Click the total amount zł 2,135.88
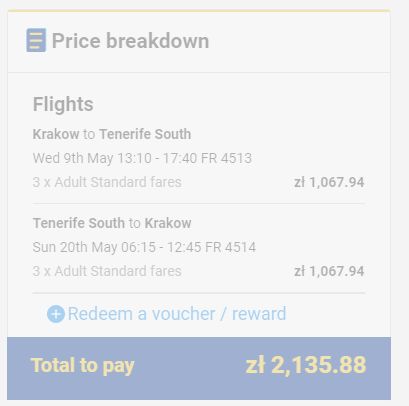This screenshot has height=406, width=409. (x=306, y=365)
